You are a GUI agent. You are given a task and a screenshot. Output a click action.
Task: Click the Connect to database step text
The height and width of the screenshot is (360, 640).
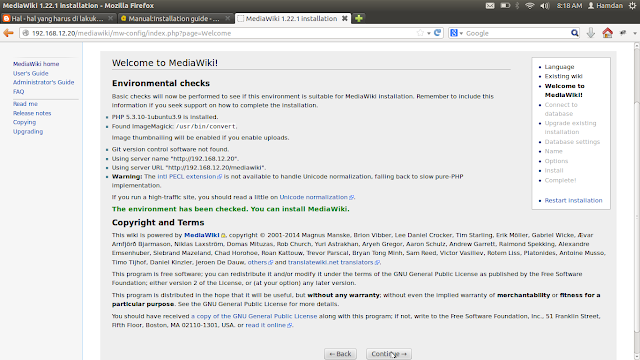pyautogui.click(x=561, y=109)
